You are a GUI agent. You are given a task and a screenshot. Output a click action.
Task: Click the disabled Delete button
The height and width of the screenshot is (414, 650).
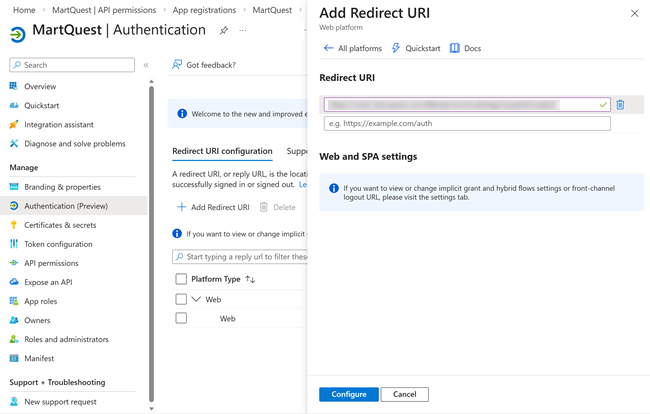[278, 207]
